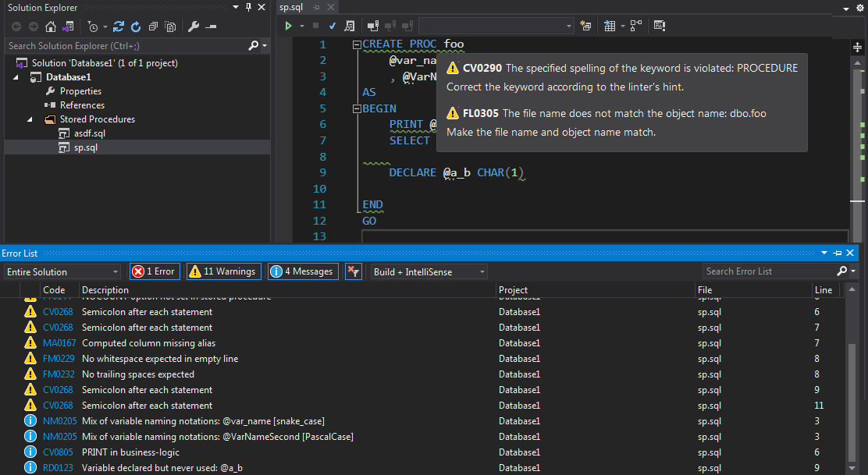Collapse the CREATE PROC code region
868x475 pixels.
pos(357,44)
